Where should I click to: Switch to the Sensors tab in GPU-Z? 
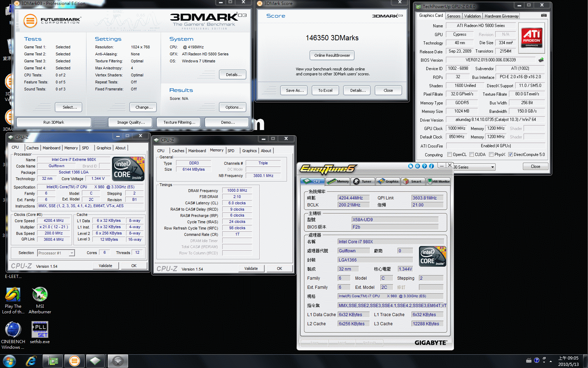tap(454, 16)
